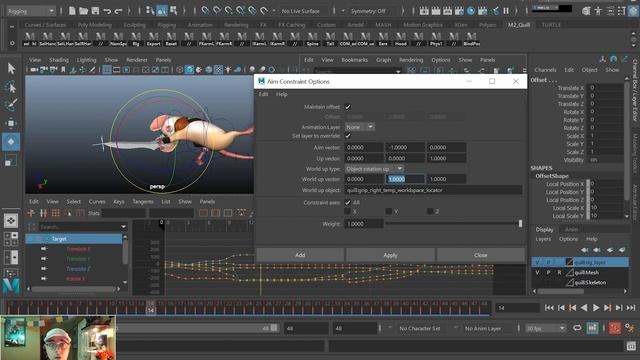Toggle the Maintain offset checkbox
The height and width of the screenshot is (360, 640).
(348, 107)
